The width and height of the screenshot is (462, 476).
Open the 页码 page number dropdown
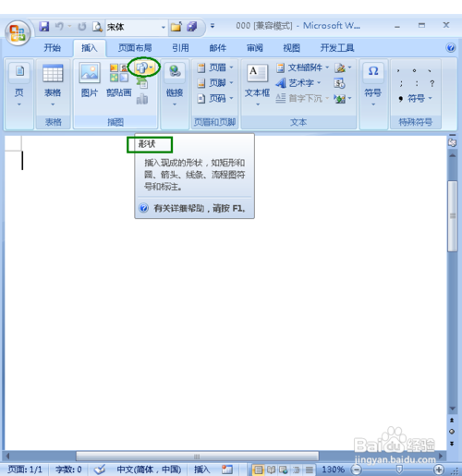(x=215, y=99)
